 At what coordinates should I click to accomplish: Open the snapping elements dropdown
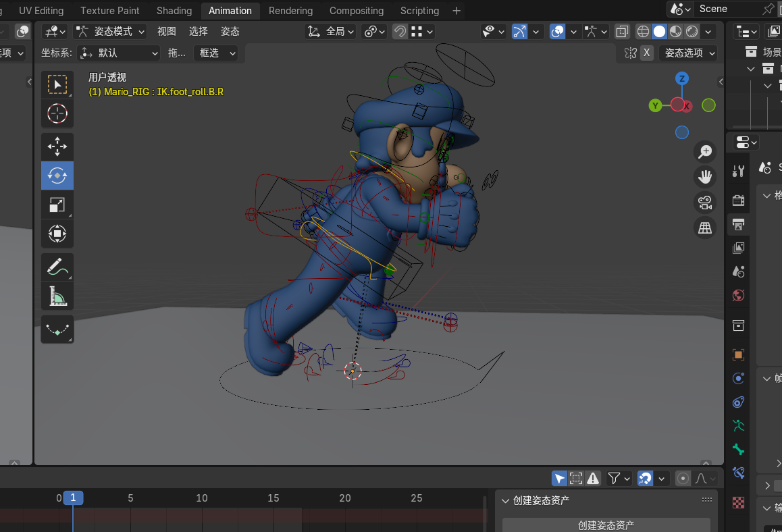(x=422, y=32)
